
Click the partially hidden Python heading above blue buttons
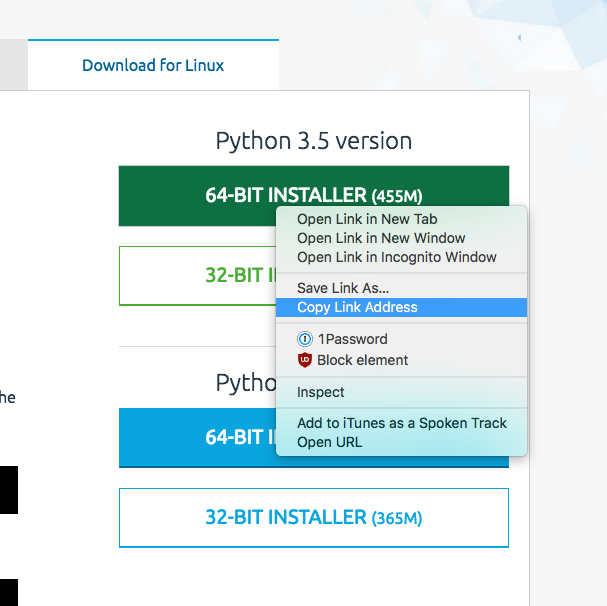tap(244, 383)
